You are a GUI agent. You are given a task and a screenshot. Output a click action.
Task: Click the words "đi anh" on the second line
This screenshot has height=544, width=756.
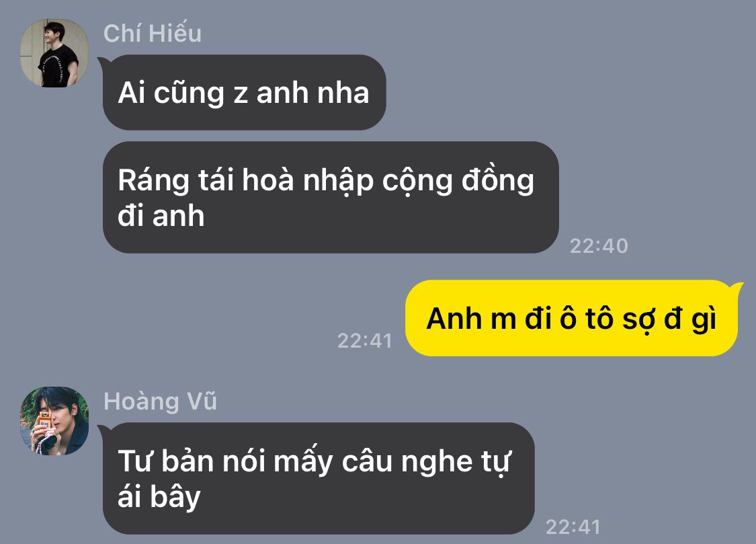pos(161,215)
